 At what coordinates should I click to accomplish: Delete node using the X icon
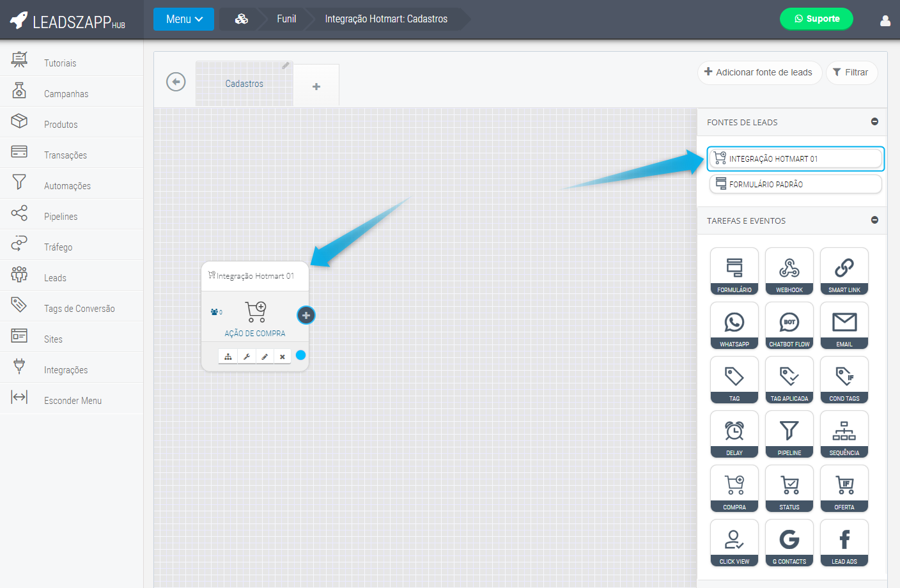(282, 357)
